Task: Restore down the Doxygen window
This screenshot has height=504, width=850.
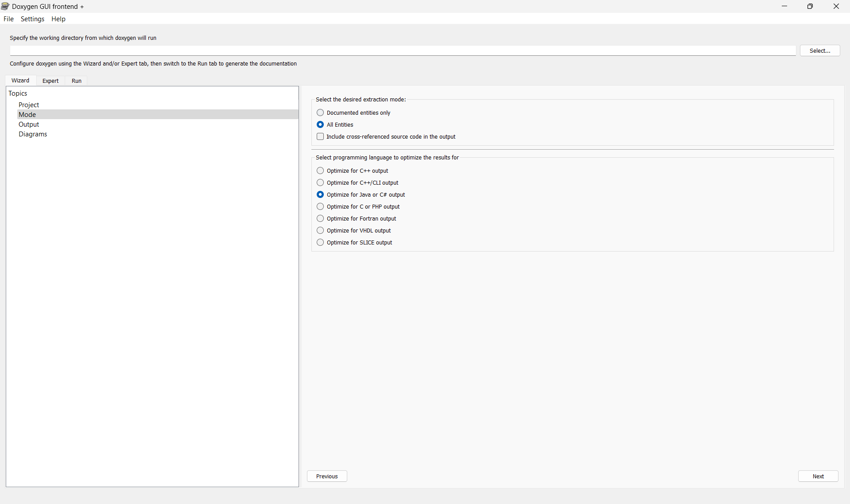Action: tap(810, 6)
